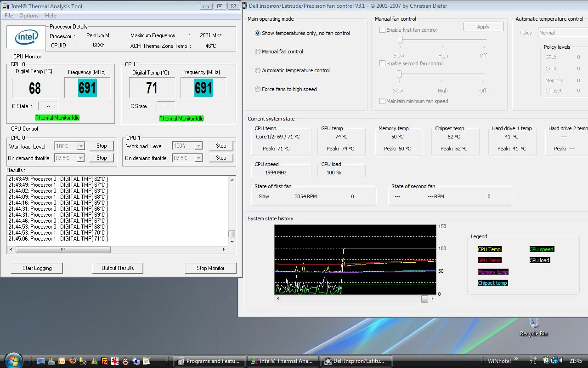
Task: Click the 74/71 temperature tray icon
Action: click(x=533, y=360)
